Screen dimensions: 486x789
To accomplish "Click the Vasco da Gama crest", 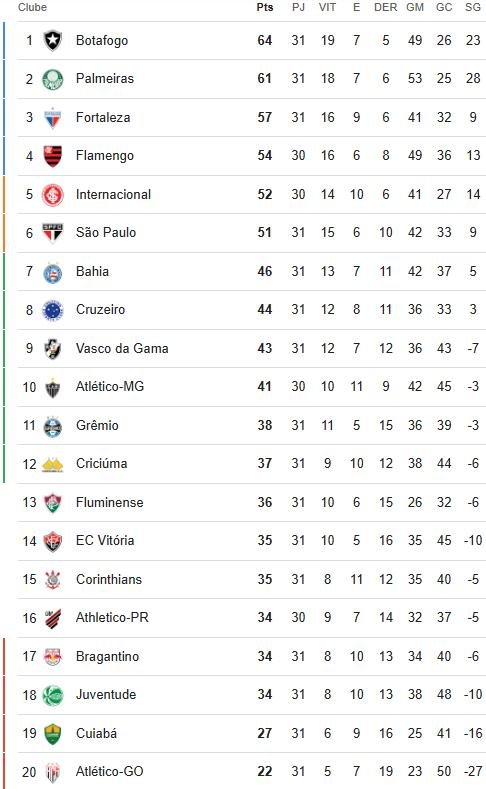I will tap(52, 349).
